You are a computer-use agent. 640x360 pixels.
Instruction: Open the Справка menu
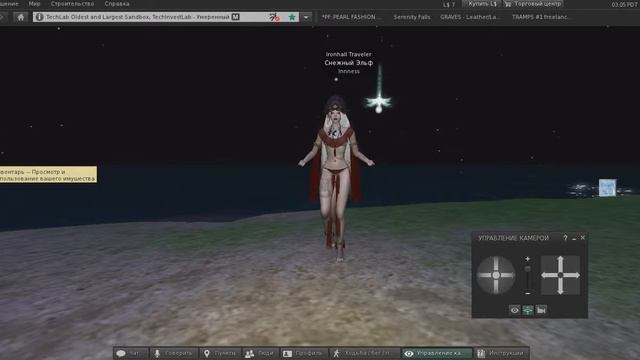pyautogui.click(x=117, y=4)
